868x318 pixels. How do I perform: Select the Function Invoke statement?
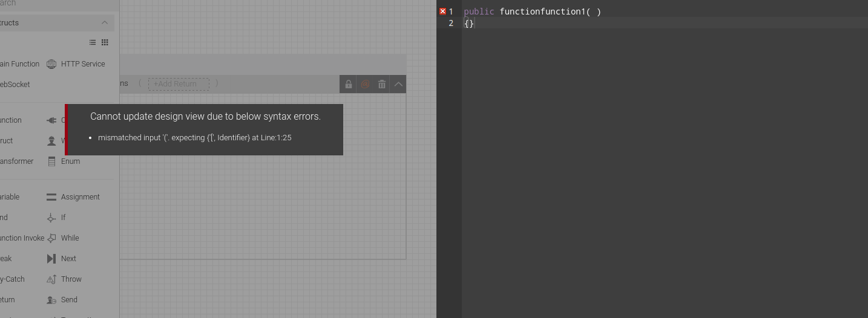coord(22,238)
